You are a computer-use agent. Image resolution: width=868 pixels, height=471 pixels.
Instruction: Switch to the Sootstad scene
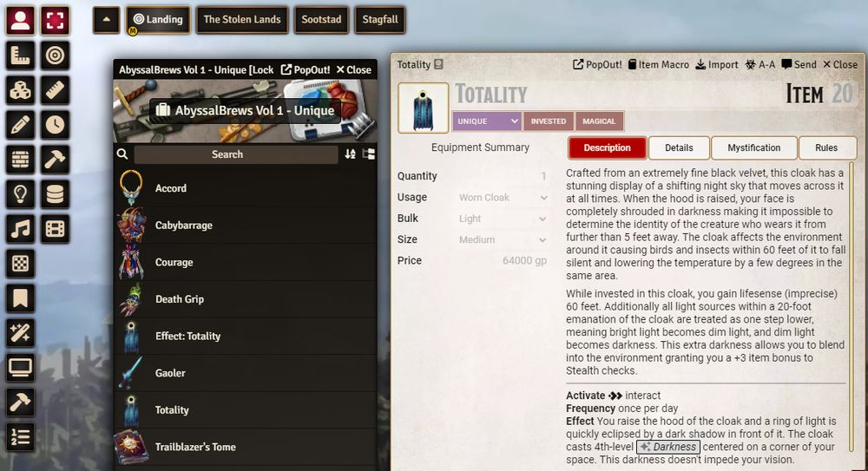[x=321, y=19]
